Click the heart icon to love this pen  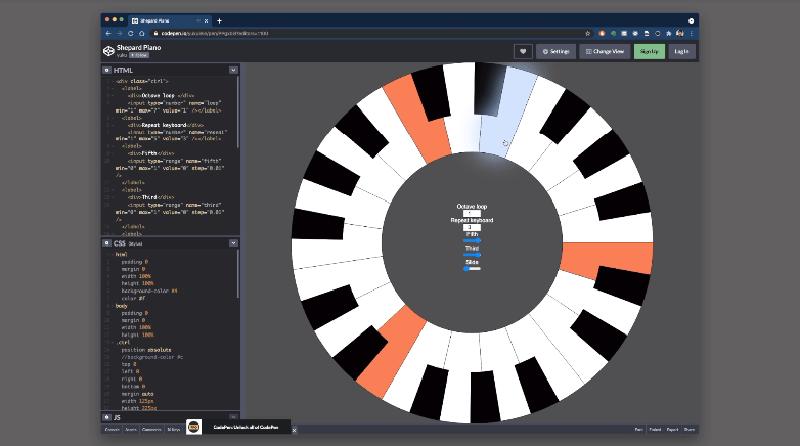point(523,51)
